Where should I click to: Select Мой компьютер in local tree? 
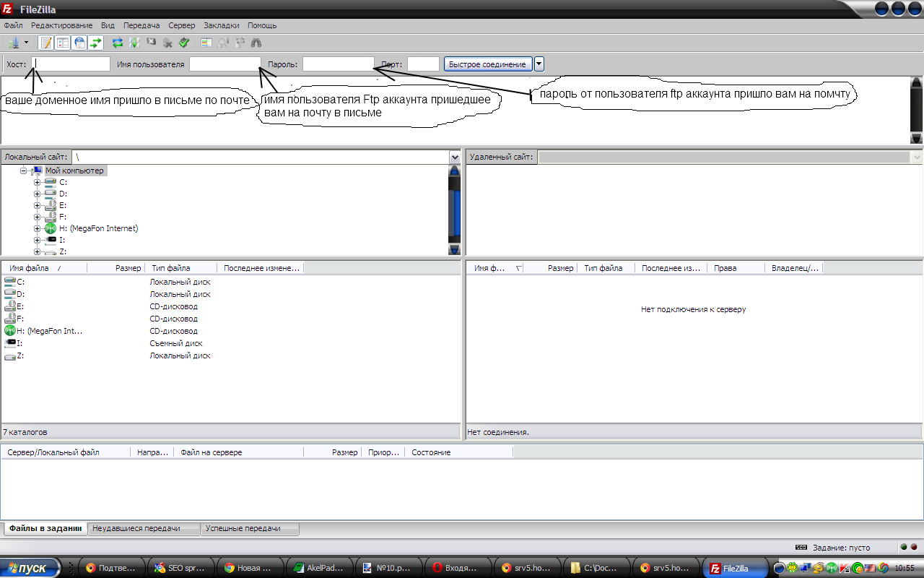74,171
